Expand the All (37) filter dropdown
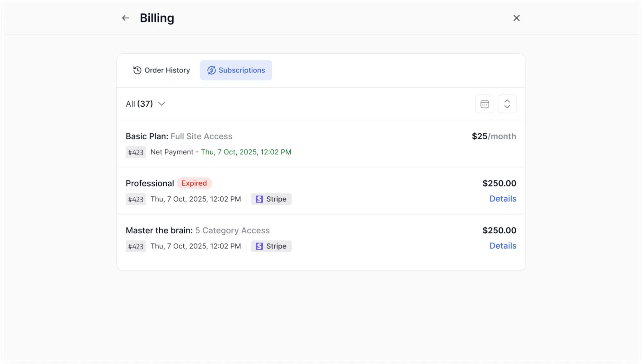 tap(145, 104)
